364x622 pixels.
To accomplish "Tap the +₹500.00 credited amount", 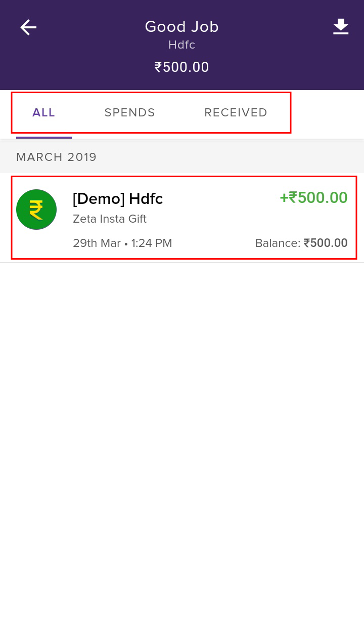I will (x=313, y=197).
